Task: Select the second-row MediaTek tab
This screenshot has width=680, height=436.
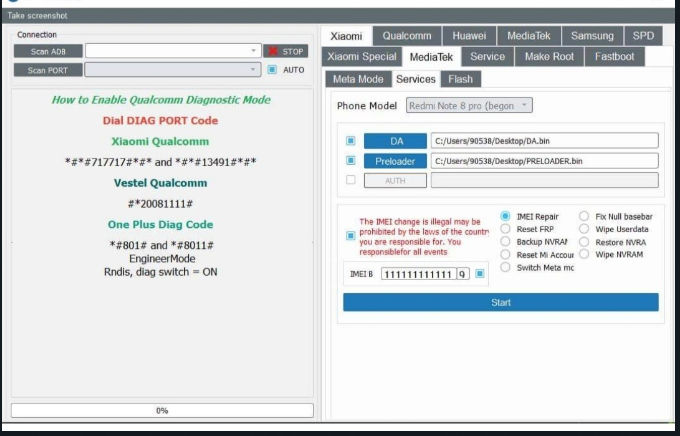Action: (x=431, y=57)
